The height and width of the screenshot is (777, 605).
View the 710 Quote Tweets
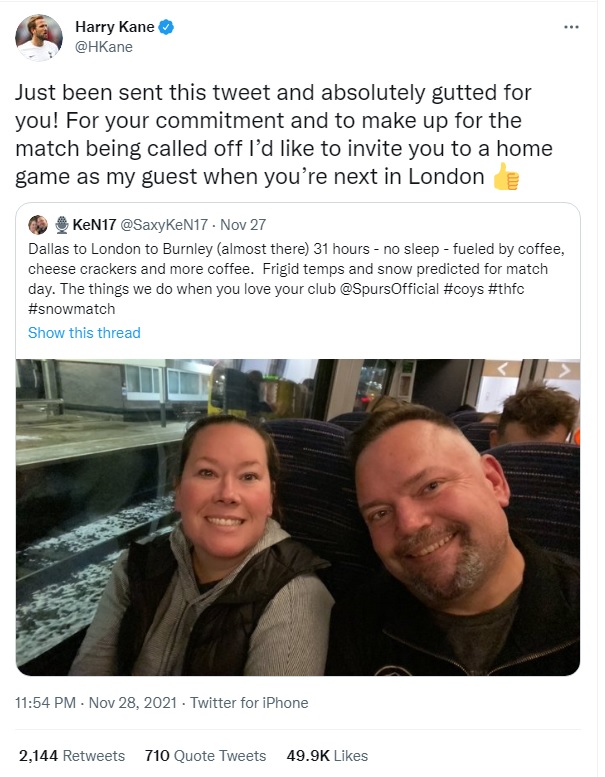(206, 756)
